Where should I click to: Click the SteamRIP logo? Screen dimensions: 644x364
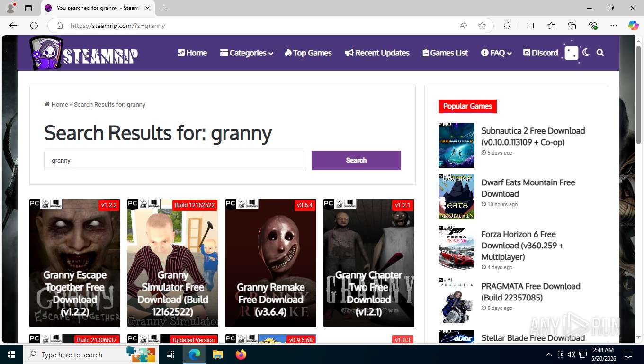click(83, 53)
